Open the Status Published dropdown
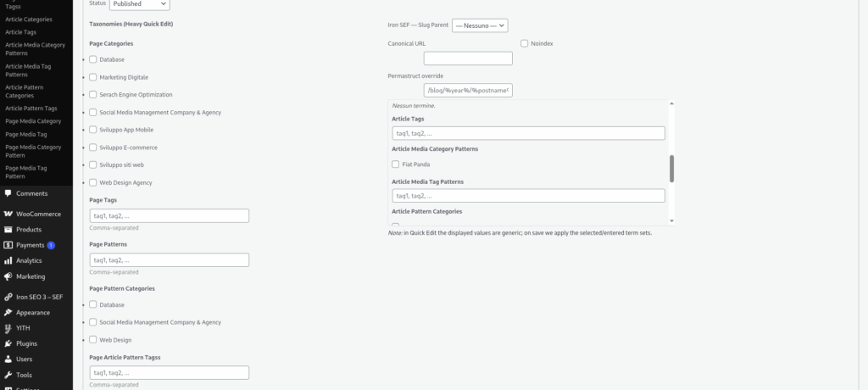 [140, 4]
